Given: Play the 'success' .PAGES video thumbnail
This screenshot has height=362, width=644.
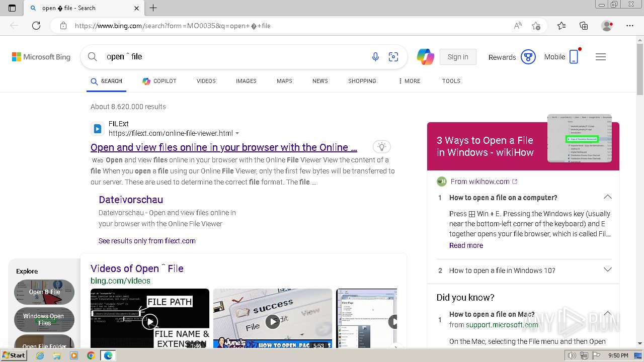Looking at the screenshot, I should 273,318.
